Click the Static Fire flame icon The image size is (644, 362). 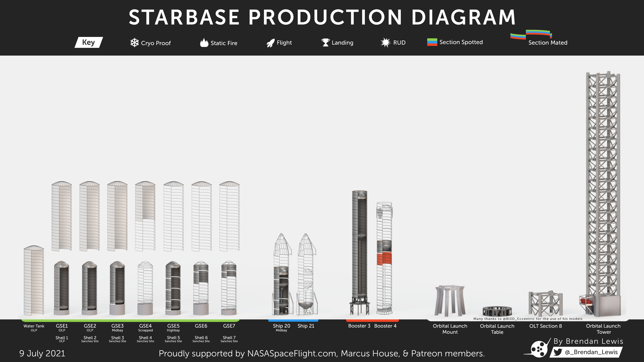[x=204, y=43]
